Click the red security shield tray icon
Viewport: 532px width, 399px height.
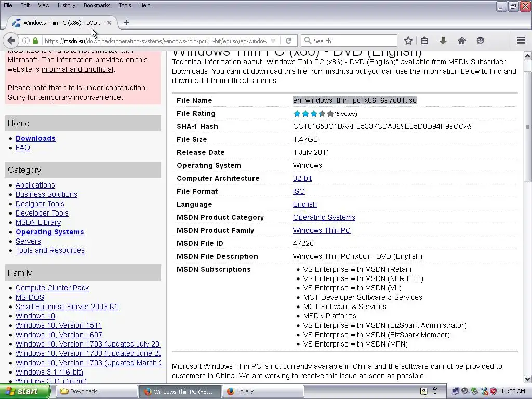click(494, 392)
